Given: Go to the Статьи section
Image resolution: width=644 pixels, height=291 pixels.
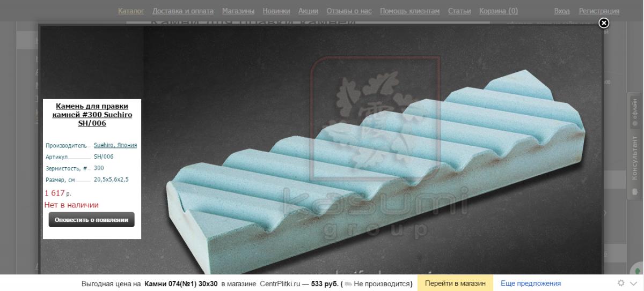Looking at the screenshot, I should (459, 11).
